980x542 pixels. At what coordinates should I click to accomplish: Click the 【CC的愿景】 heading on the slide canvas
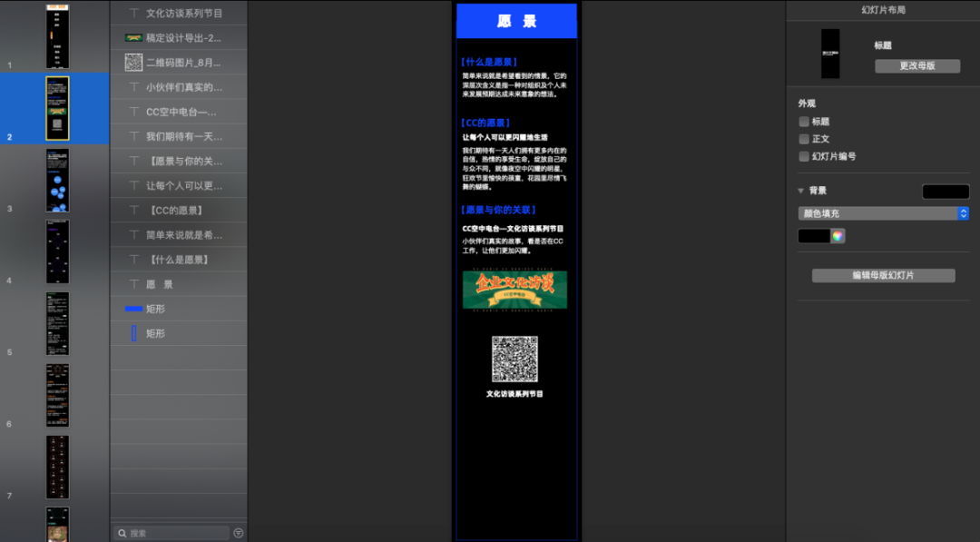pyautogui.click(x=485, y=123)
